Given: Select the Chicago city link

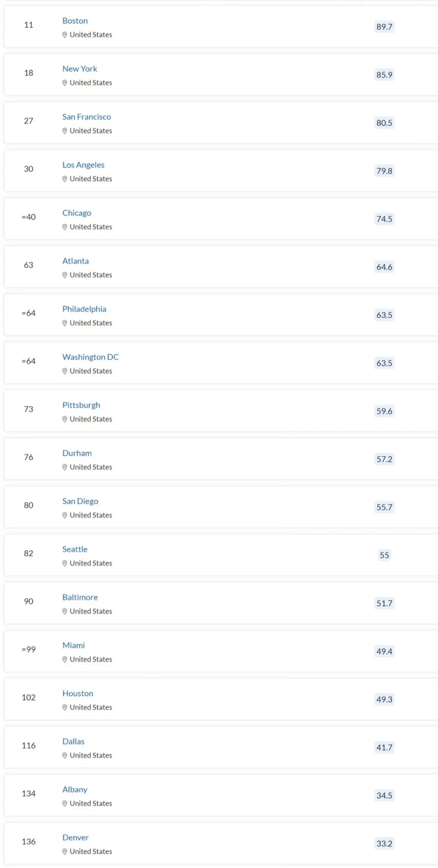Looking at the screenshot, I should point(77,213).
